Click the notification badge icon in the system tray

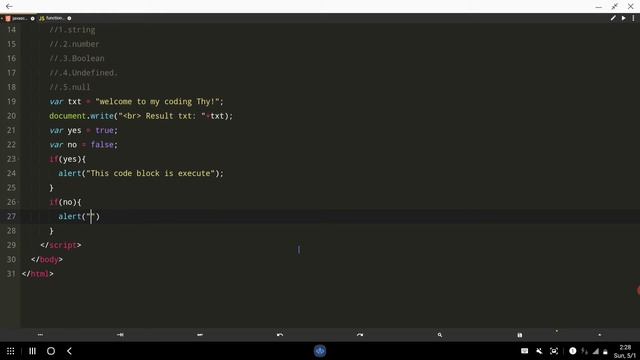pyautogui.click(x=573, y=351)
